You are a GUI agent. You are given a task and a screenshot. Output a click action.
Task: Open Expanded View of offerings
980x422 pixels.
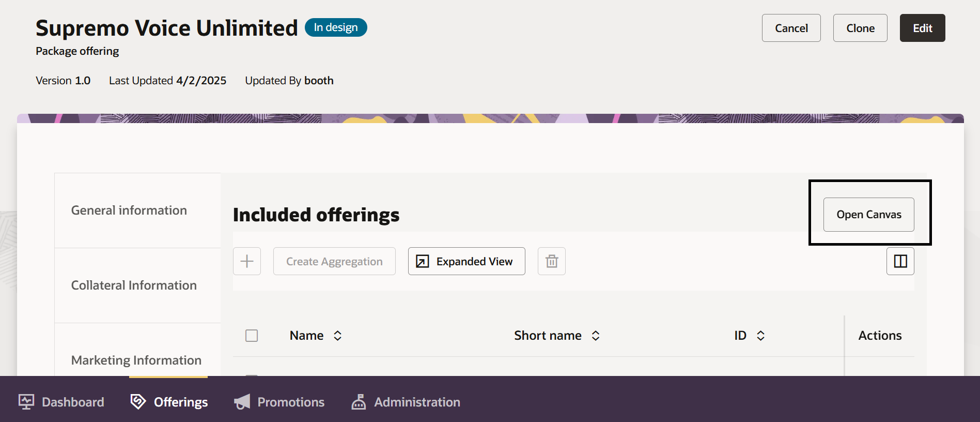(466, 261)
